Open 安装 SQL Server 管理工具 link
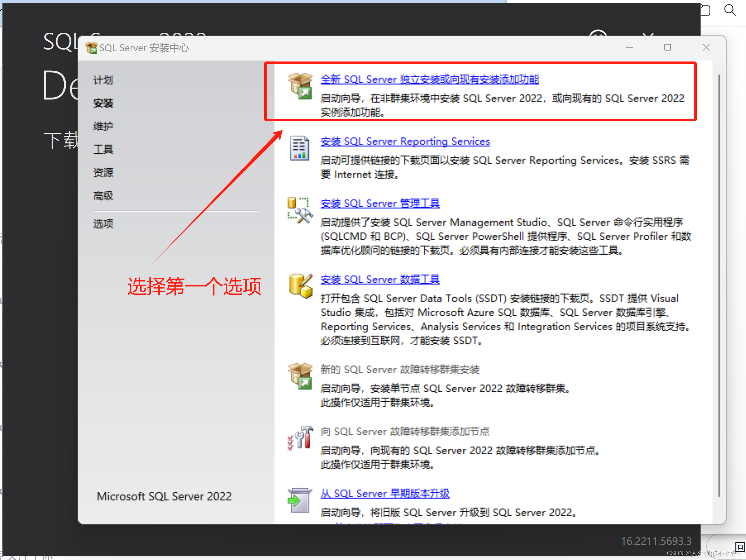746x560 pixels. 380,203
